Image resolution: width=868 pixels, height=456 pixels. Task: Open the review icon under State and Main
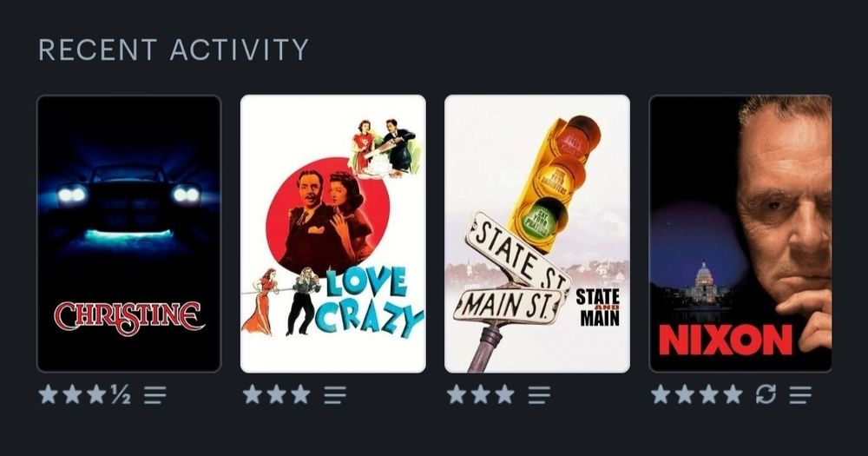coord(539,395)
